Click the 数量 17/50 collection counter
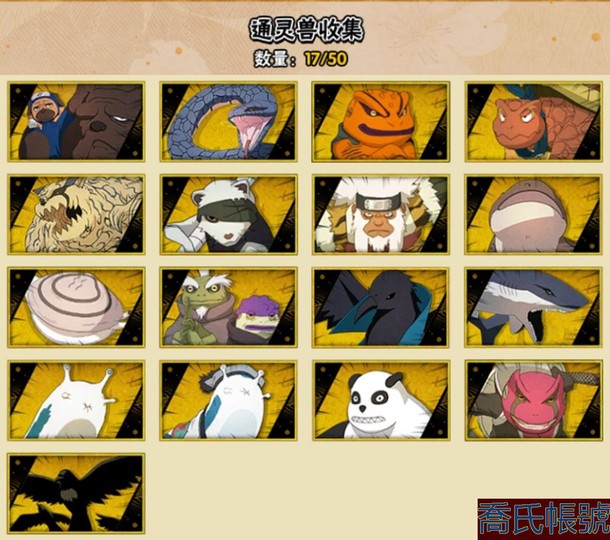610x540 pixels. pyautogui.click(x=301, y=59)
